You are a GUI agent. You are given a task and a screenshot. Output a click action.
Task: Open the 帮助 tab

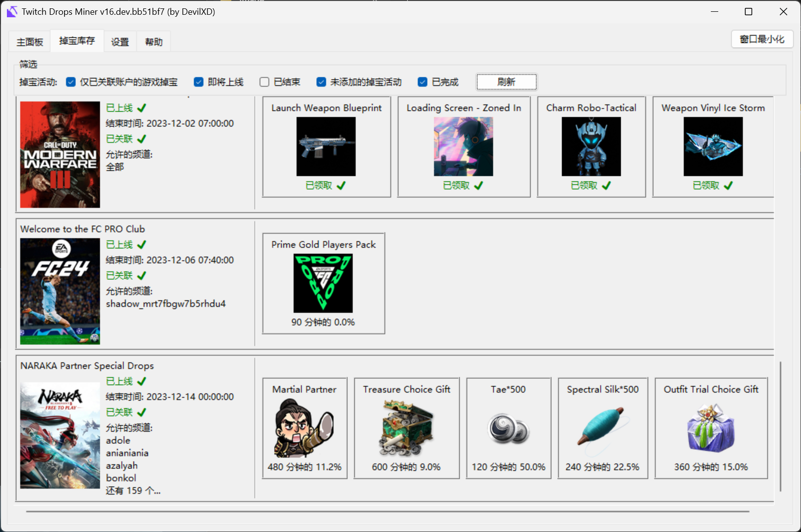(154, 42)
